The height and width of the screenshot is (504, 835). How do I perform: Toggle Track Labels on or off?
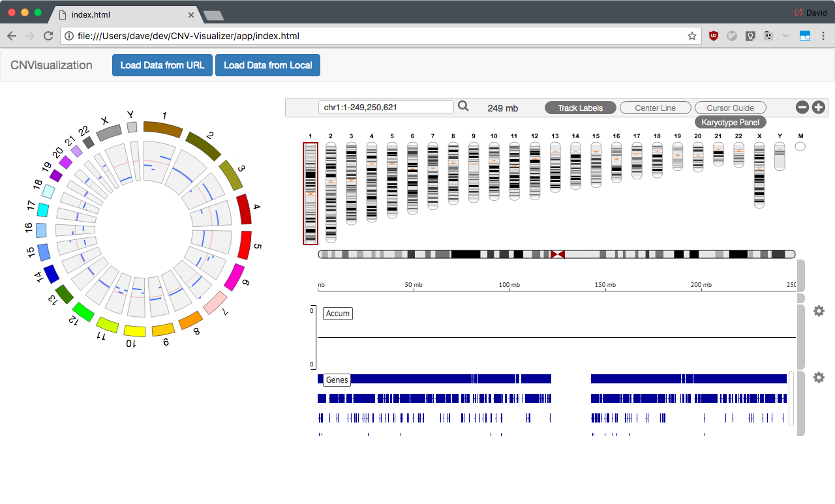tap(581, 108)
